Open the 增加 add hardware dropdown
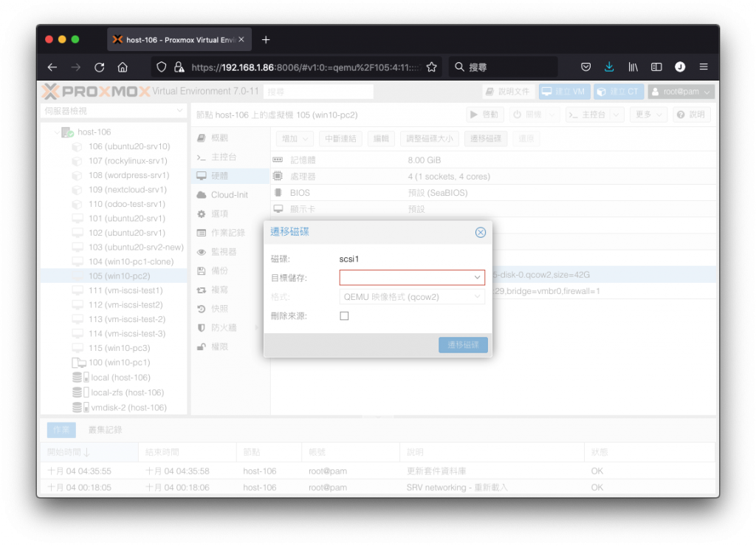 (x=295, y=139)
